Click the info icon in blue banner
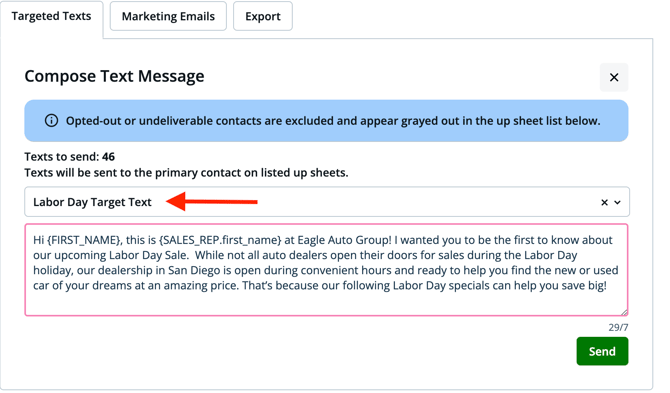The image size is (670, 393). click(51, 121)
